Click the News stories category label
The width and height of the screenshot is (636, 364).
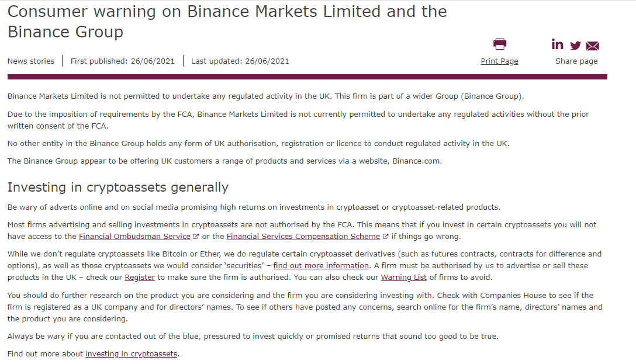tap(31, 61)
